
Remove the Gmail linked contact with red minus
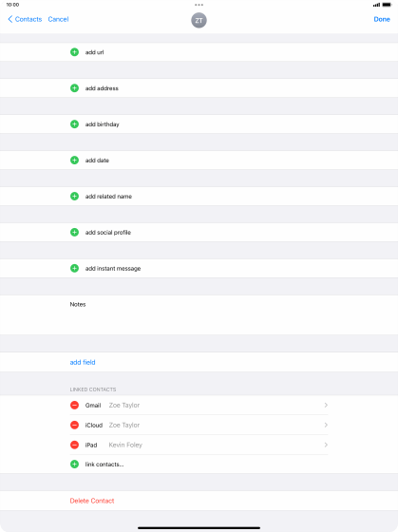(x=74, y=405)
